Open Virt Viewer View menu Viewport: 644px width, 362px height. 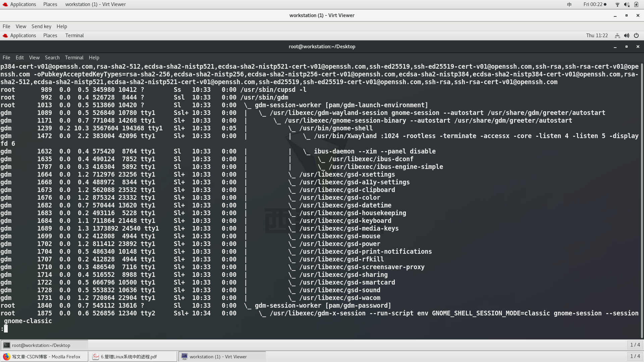21,26
